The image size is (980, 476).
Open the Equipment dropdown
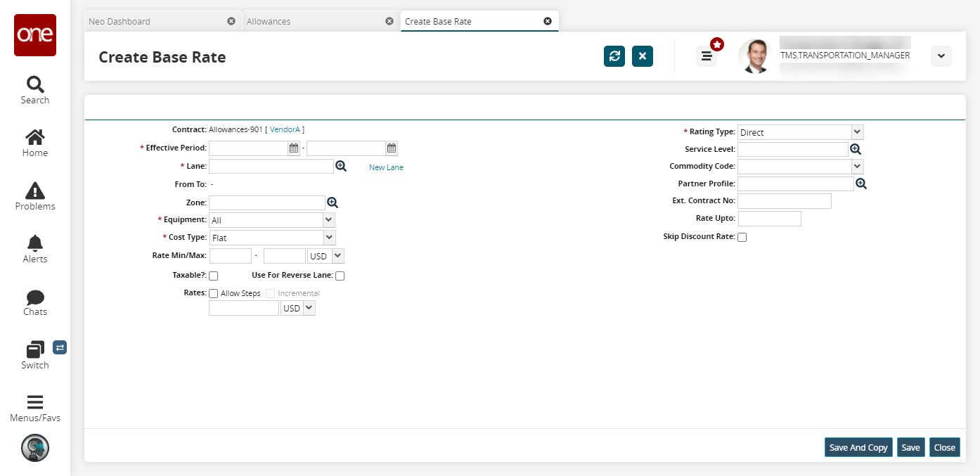[x=329, y=220]
